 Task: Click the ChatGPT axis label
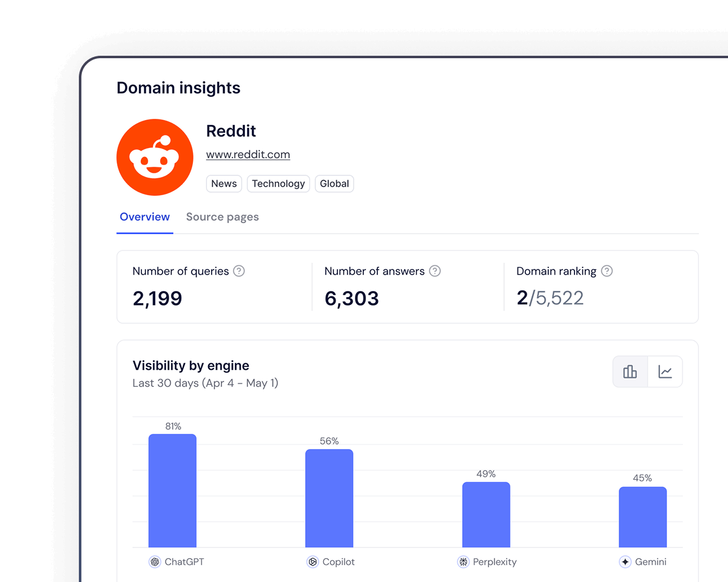(184, 562)
